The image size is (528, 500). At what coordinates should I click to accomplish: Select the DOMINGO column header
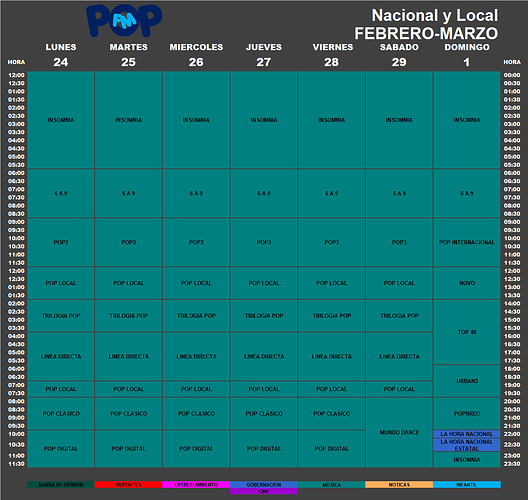467,47
